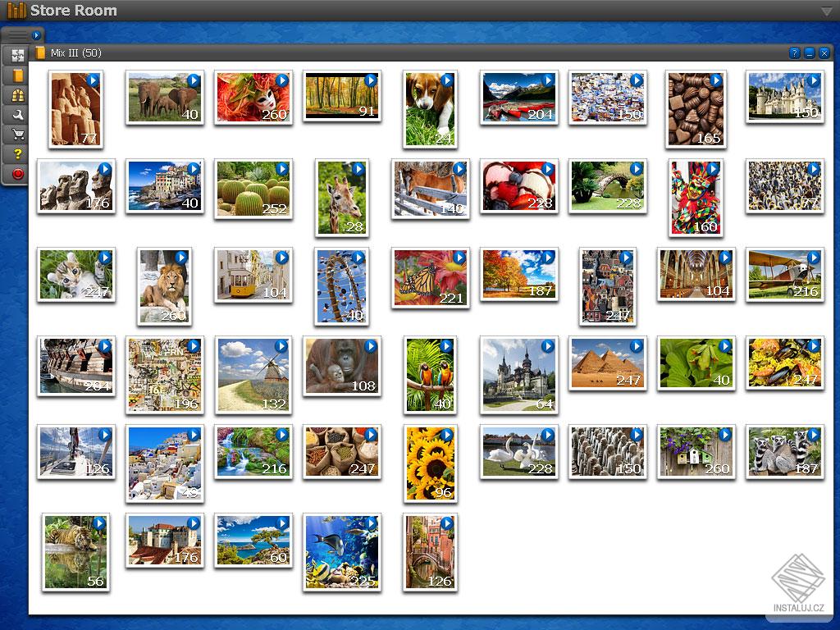
Task: Click the Mix III (50) orange box icon
Action: (40, 52)
